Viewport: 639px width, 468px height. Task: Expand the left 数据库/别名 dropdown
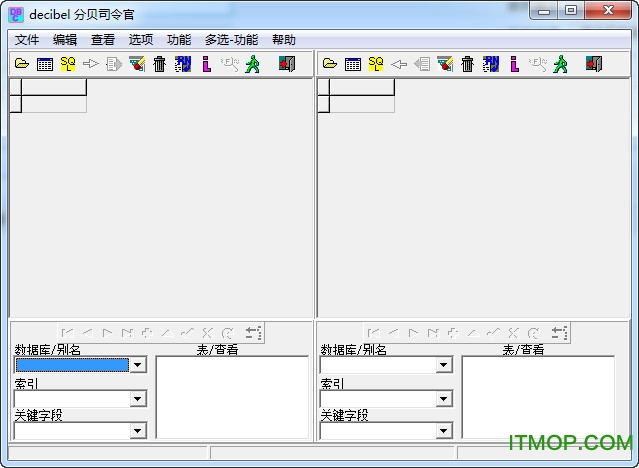pyautogui.click(x=138, y=365)
